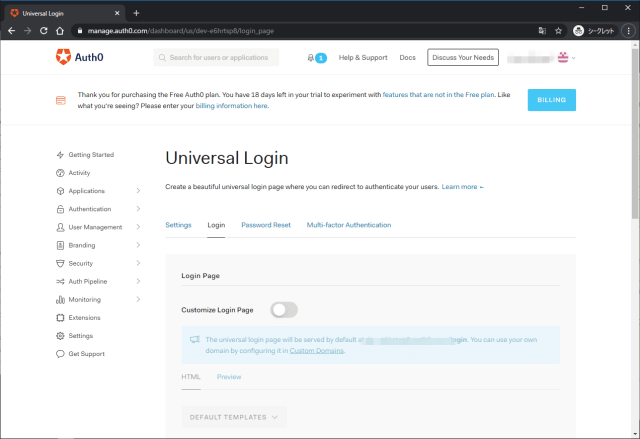Open the Chrome three-dot menu
This screenshot has height=439, width=640.
click(629, 31)
